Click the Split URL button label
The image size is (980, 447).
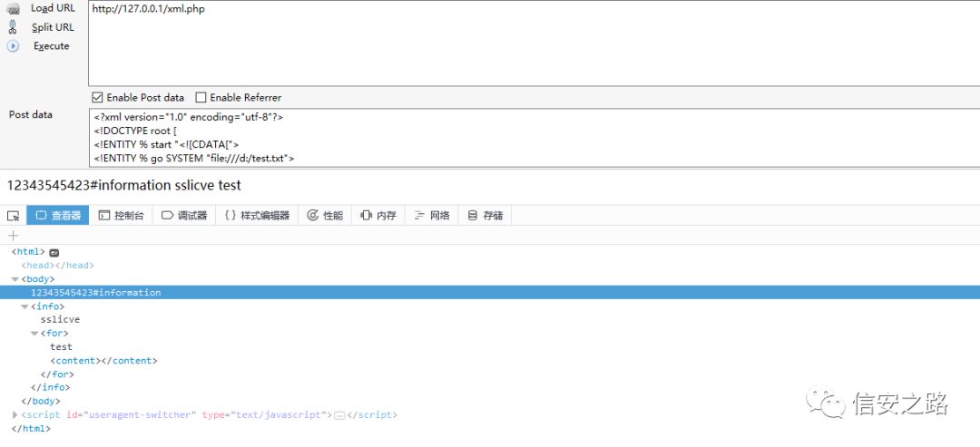(x=53, y=27)
